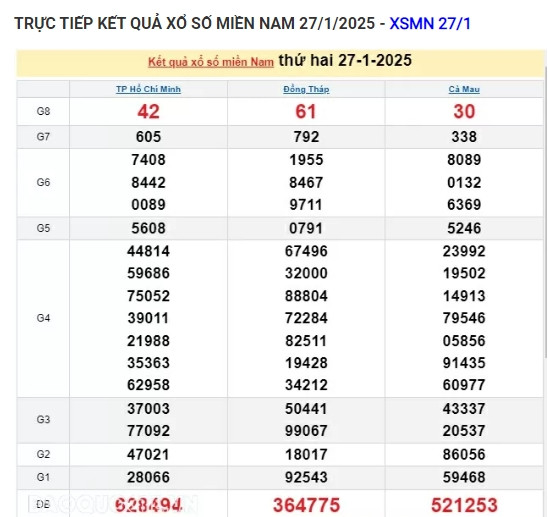Select G4 number 79546
This screenshot has width=548, height=517.
(x=464, y=318)
